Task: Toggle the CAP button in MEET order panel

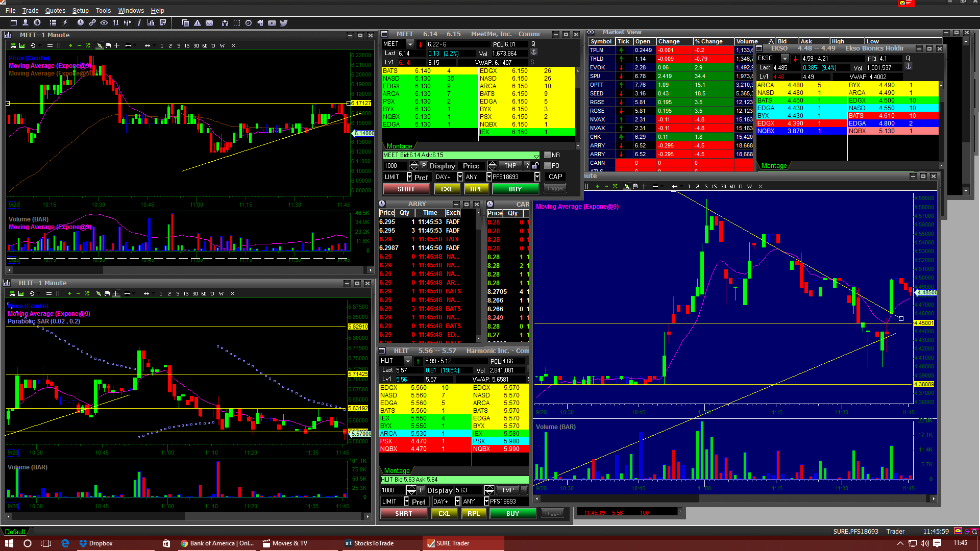Action: 555,177
